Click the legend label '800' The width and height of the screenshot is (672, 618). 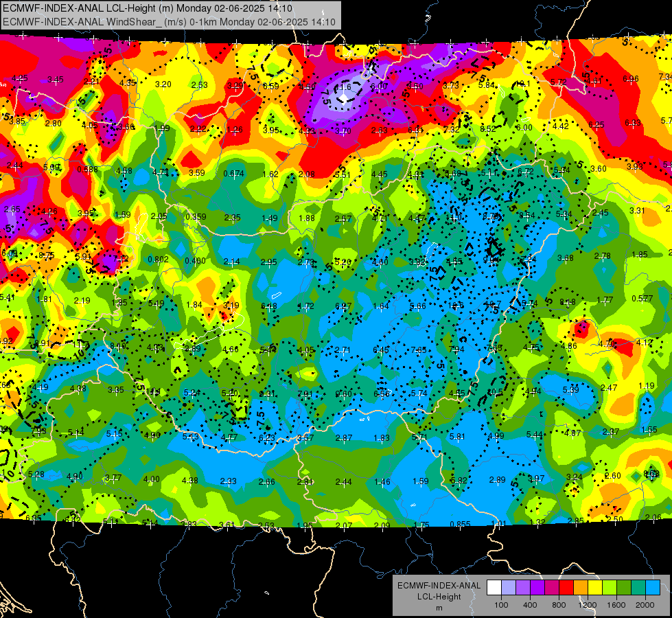point(559,605)
